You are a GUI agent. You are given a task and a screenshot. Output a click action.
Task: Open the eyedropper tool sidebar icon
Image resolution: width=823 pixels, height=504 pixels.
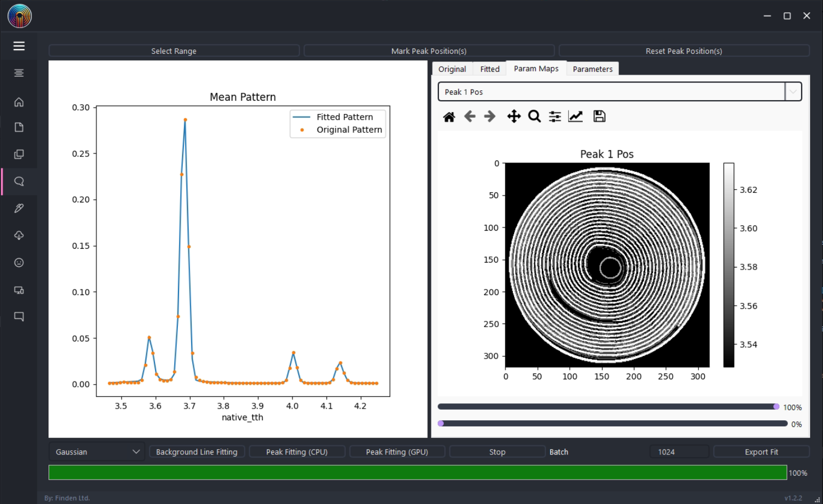coord(19,208)
